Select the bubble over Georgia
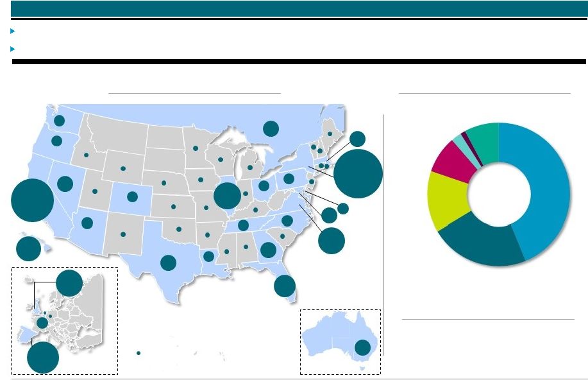The height and width of the screenshot is (380, 588). (x=268, y=250)
